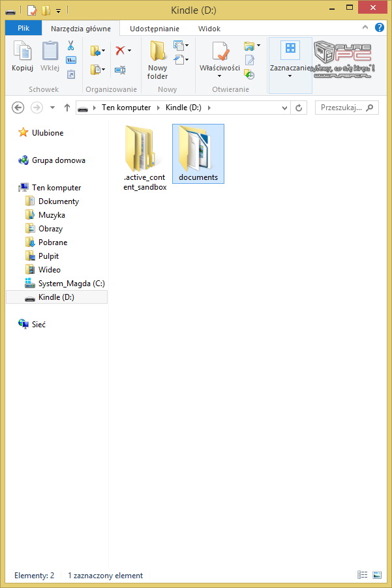Select the .active_content_sandbox folder

click(145, 158)
